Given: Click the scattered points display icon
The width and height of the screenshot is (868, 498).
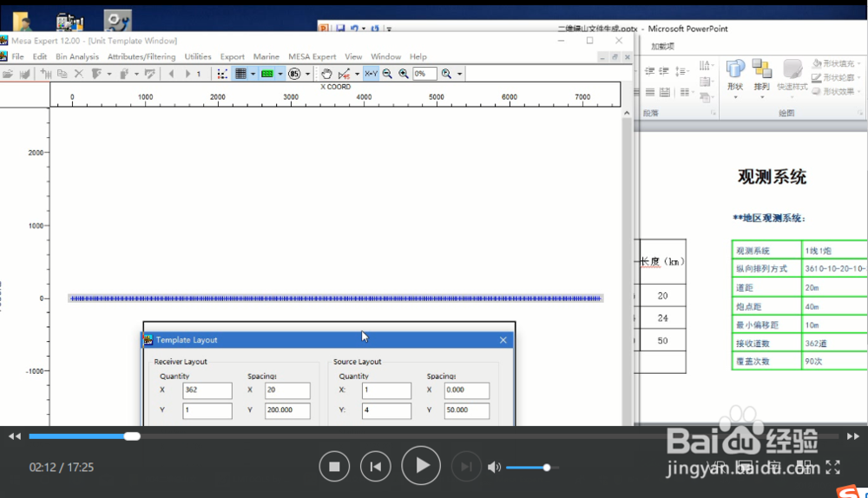Looking at the screenshot, I should pos(222,74).
